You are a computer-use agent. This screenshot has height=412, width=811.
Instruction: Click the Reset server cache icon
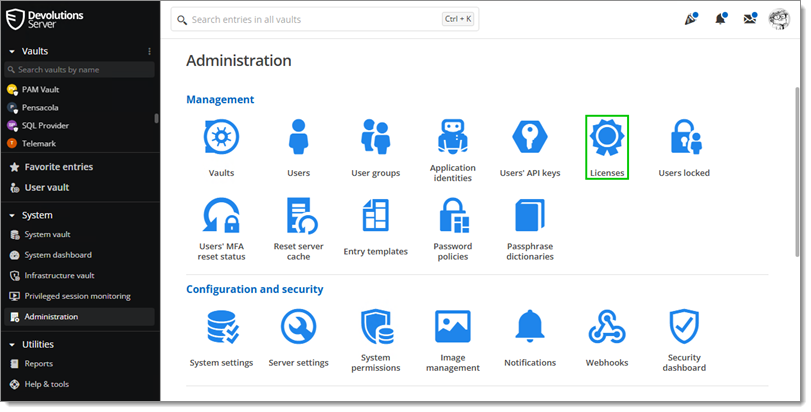point(298,217)
